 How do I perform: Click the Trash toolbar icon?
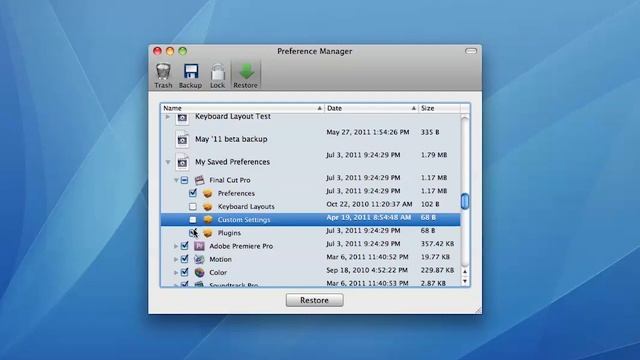(163, 71)
